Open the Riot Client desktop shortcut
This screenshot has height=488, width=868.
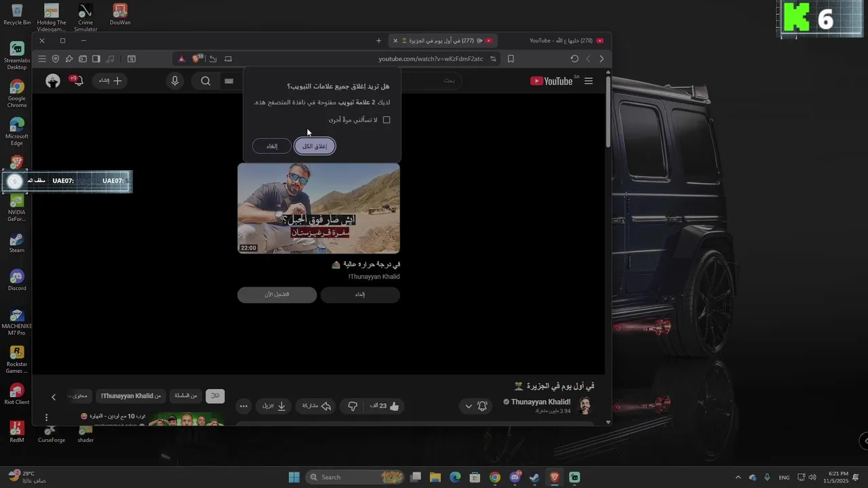(x=17, y=394)
